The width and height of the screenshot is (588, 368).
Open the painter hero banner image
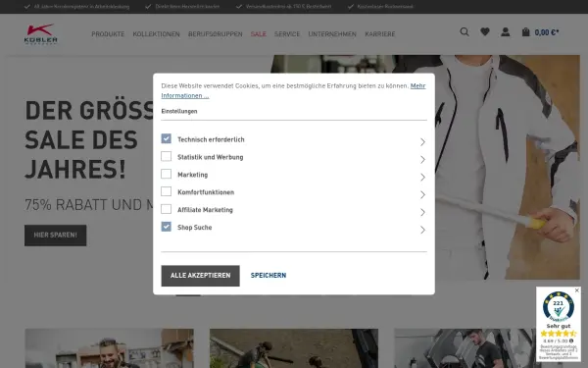[x=508, y=167]
